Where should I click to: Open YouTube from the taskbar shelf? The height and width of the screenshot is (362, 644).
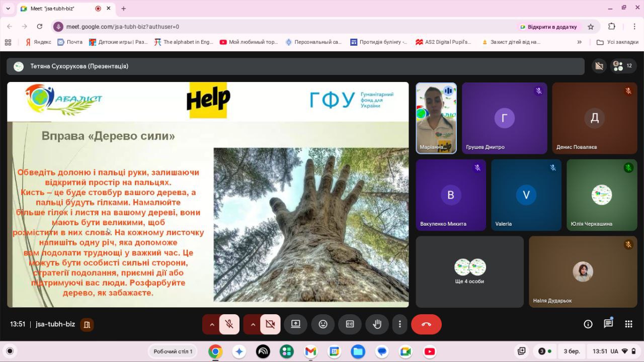pyautogui.click(x=430, y=351)
